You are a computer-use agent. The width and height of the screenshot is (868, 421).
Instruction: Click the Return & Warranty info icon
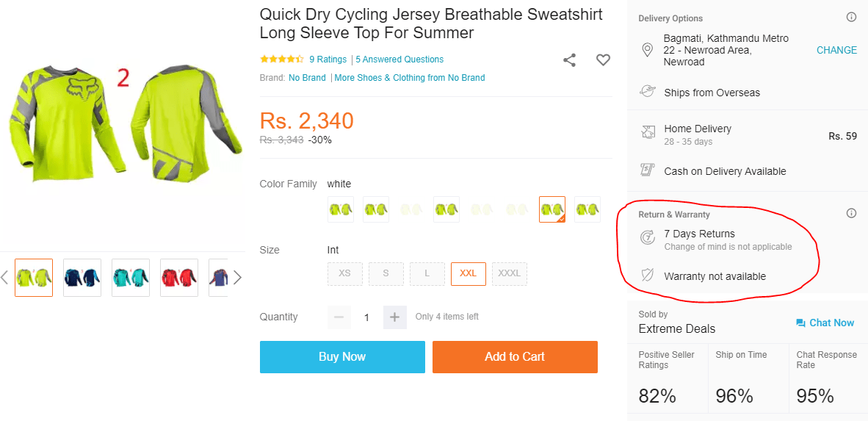(x=851, y=214)
